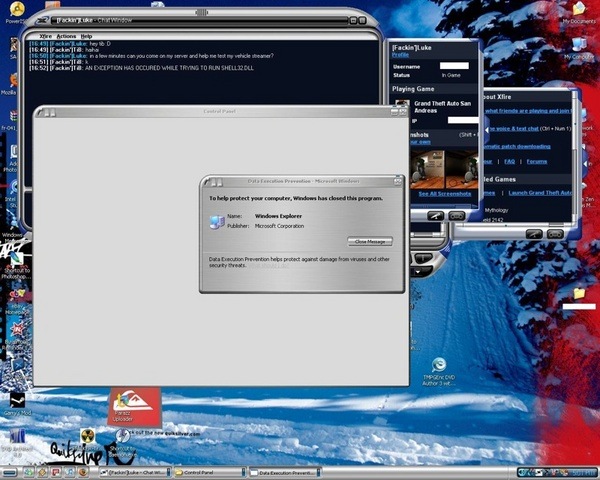Open the Profile link under [Fackin']Luke
Viewport: 600px width, 480px height.
(400, 55)
